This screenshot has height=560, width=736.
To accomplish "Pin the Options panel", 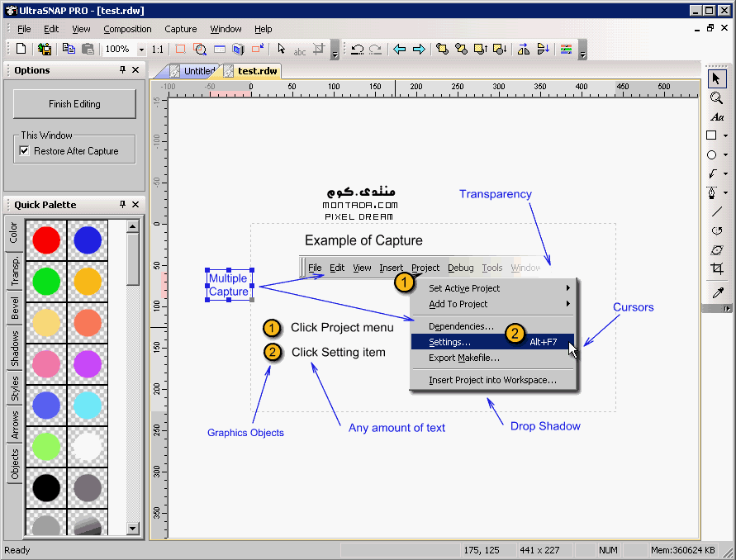I will pos(122,70).
